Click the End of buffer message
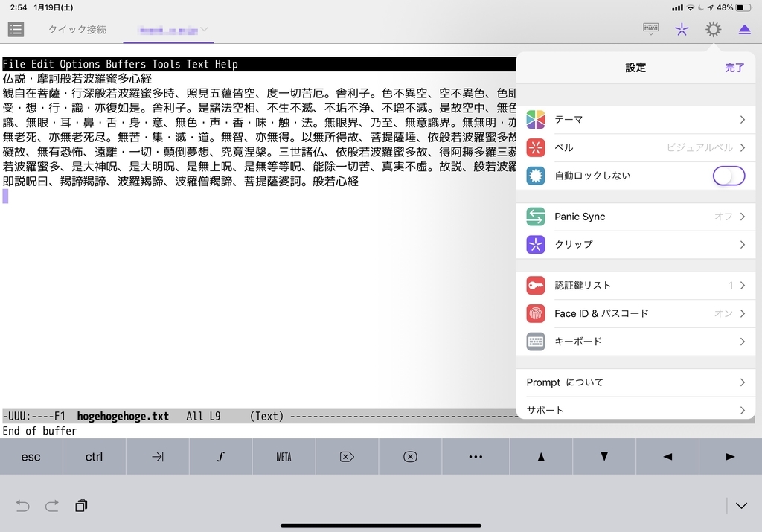This screenshot has height=532, width=762. (x=40, y=431)
